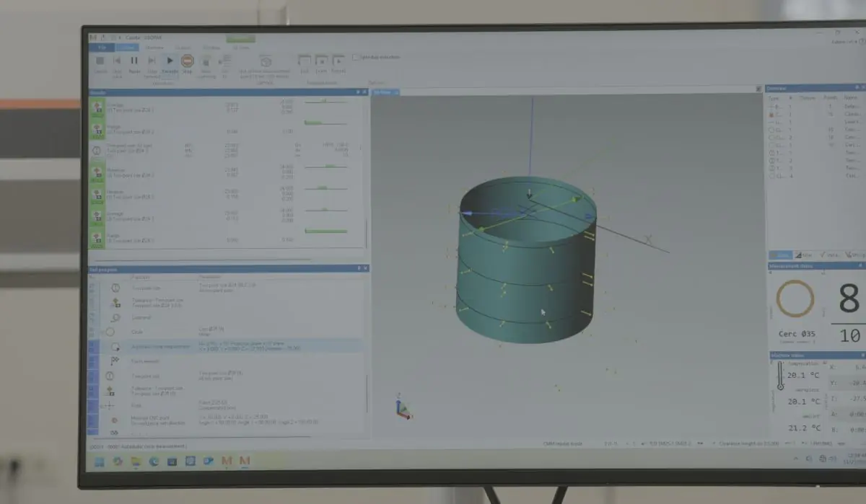The width and height of the screenshot is (866, 504).
Task: Click the step backward icon
Action: (x=117, y=61)
